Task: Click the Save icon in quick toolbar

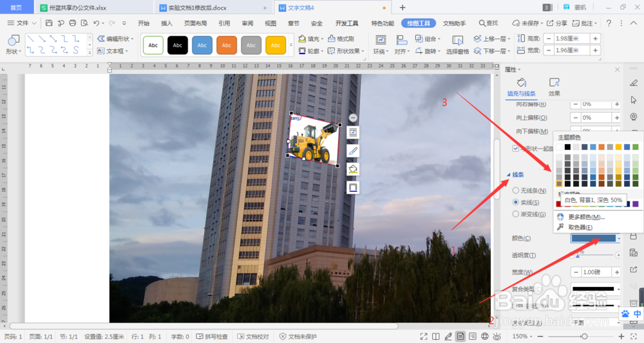Action: click(49, 23)
